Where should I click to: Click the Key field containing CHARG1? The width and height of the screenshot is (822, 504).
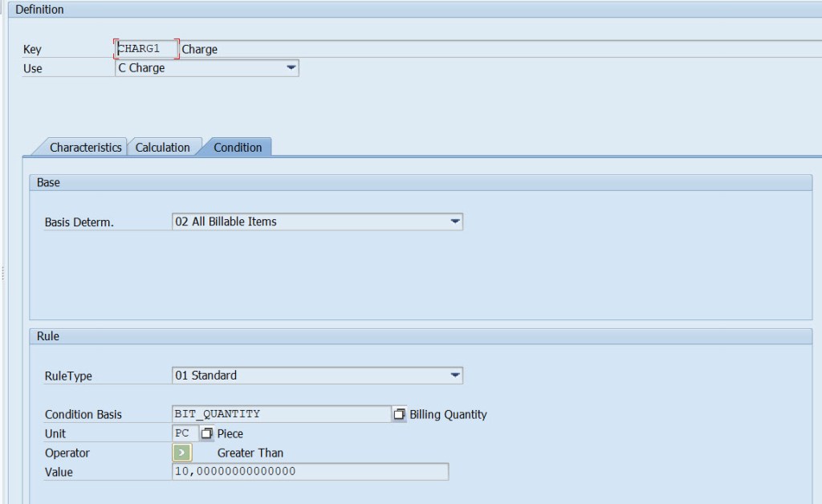(x=144, y=48)
